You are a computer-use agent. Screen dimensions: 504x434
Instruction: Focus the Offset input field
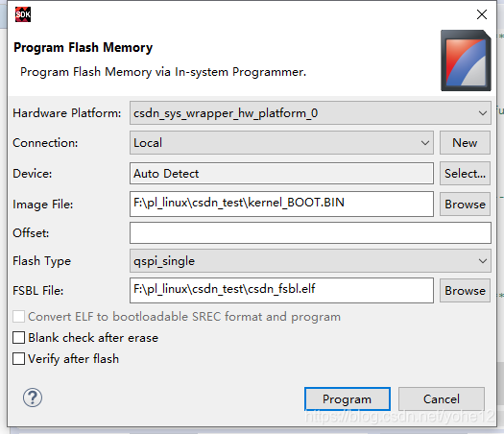point(310,232)
